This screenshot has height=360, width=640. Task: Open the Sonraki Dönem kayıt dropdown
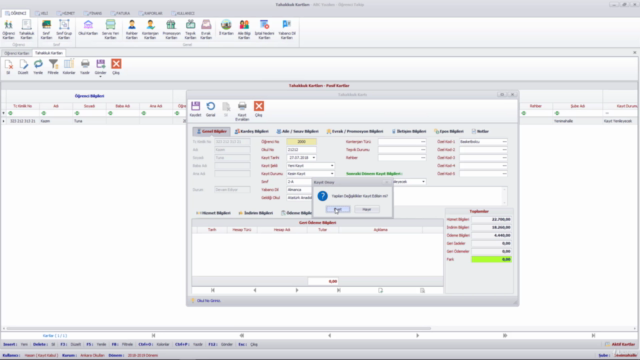pyautogui.click(x=423, y=182)
